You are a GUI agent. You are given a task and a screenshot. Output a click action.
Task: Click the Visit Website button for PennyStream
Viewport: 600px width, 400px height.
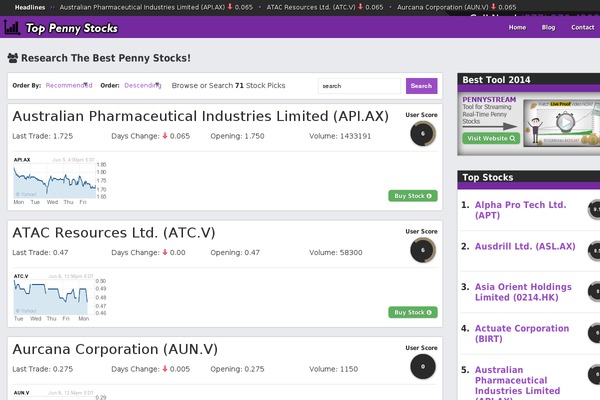[491, 138]
